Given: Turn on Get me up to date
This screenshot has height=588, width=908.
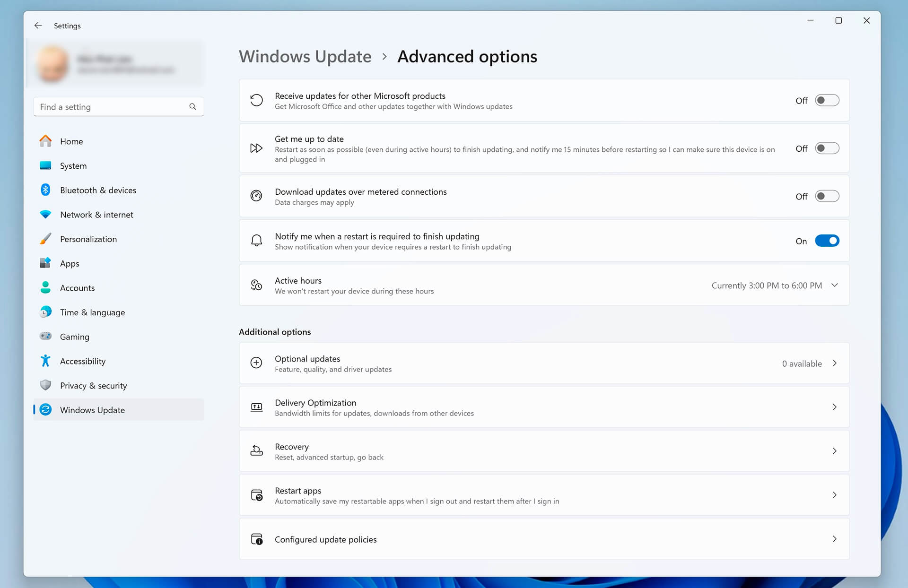Looking at the screenshot, I should pyautogui.click(x=827, y=148).
